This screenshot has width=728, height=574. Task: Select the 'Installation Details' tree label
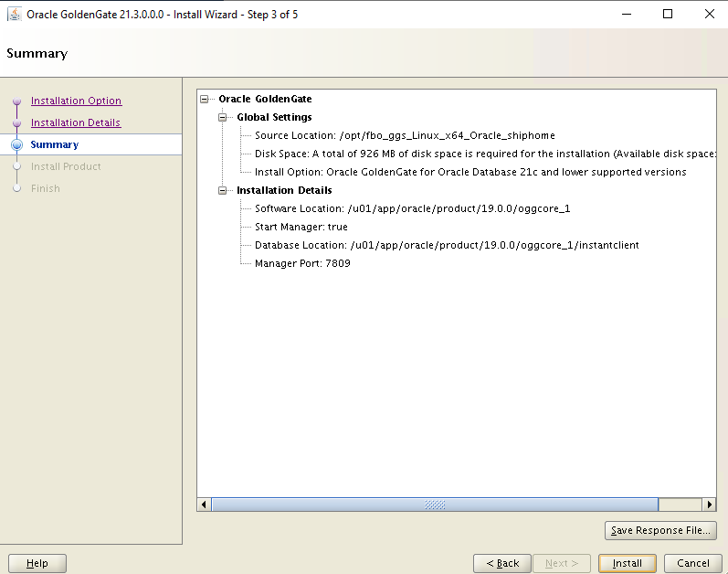point(284,190)
